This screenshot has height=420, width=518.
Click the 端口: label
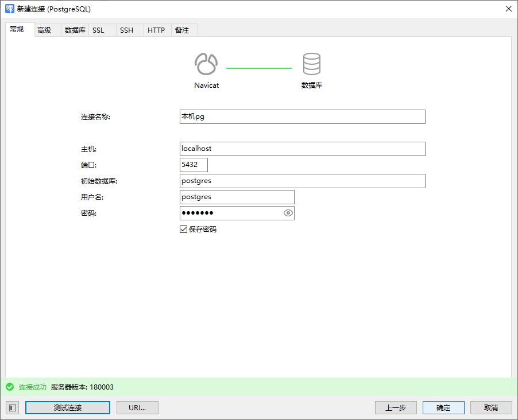(88, 165)
